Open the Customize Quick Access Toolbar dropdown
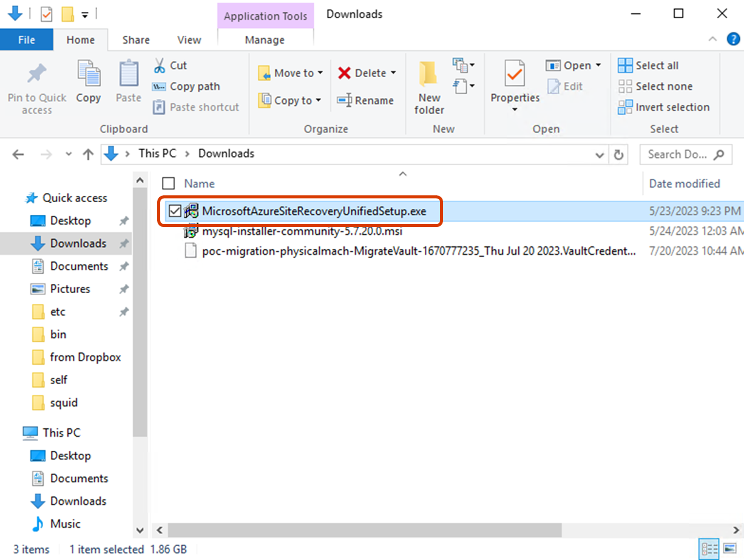This screenshot has width=744, height=560. pos(85,14)
